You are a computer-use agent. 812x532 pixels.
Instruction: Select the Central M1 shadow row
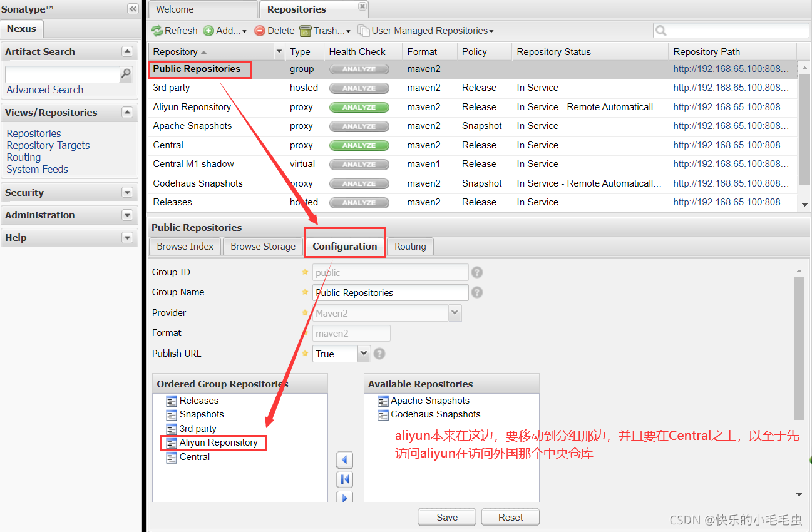(x=473, y=165)
